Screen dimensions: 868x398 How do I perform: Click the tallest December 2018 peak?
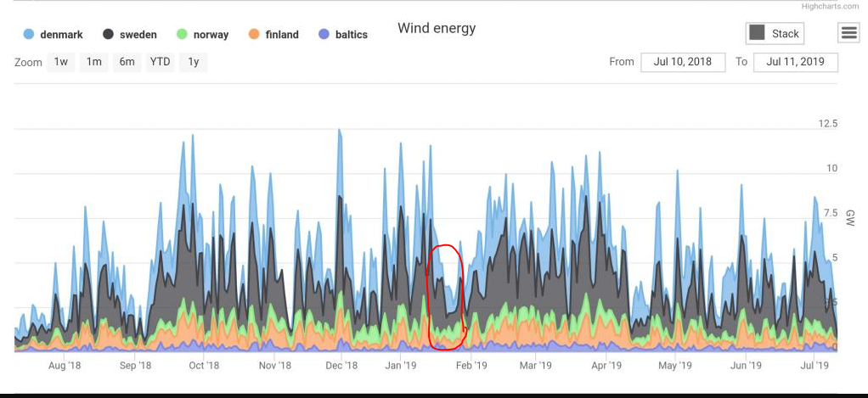[339, 132]
